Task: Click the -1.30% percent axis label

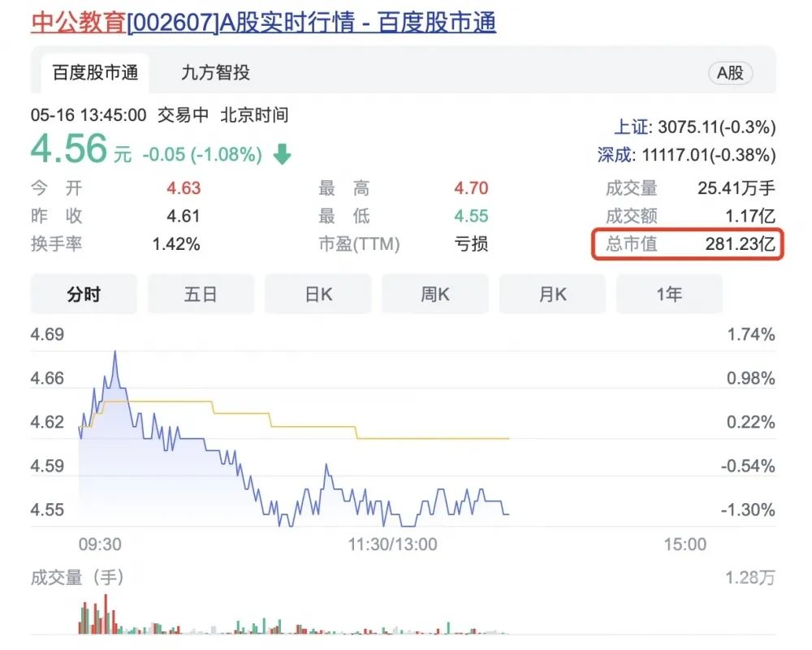Action: click(748, 510)
